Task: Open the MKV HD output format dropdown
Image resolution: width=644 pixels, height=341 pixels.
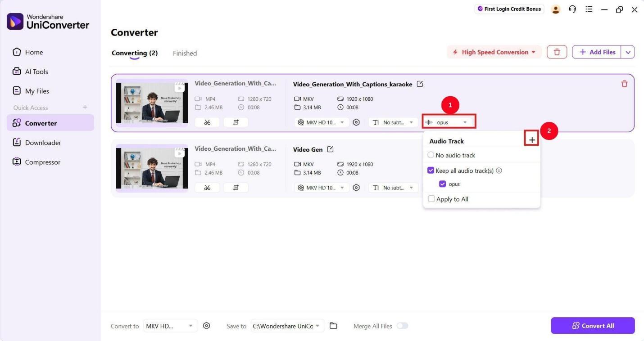Action: coord(321,122)
